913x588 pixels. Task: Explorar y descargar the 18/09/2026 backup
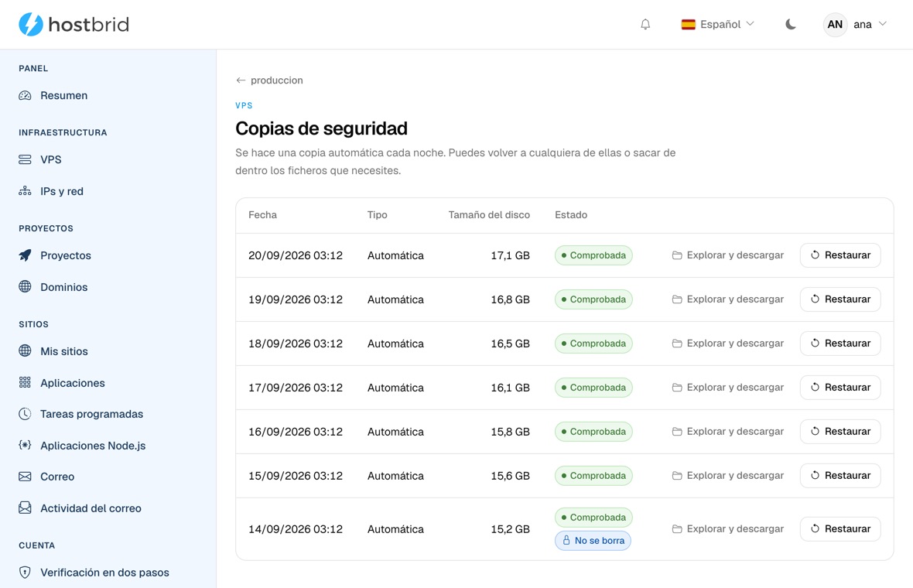pyautogui.click(x=728, y=344)
